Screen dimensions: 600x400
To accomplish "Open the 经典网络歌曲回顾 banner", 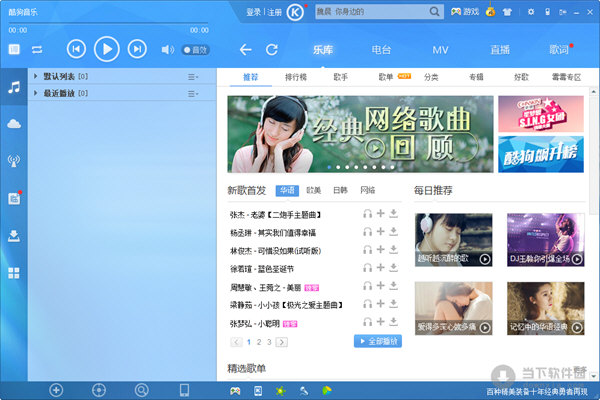I will [360, 134].
